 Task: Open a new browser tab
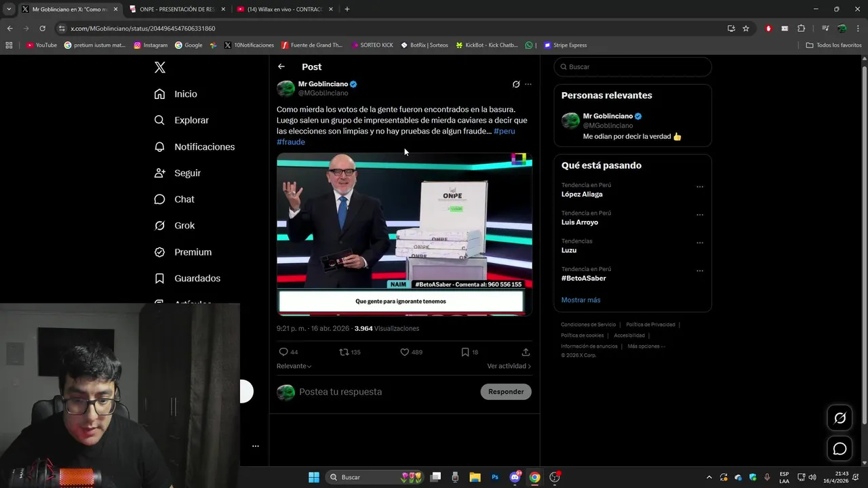click(347, 9)
